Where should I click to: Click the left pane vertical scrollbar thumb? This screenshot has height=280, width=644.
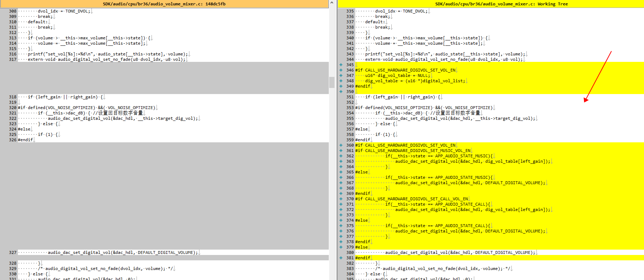click(332, 83)
